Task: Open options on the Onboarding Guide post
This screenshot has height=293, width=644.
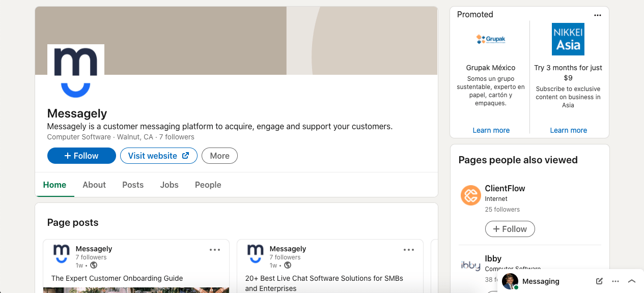Action: coord(215,250)
